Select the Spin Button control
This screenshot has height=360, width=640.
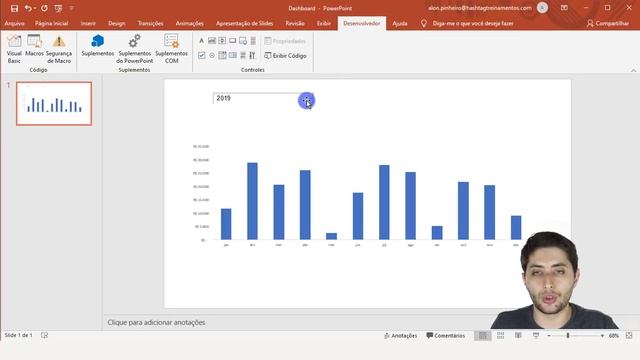222,41
